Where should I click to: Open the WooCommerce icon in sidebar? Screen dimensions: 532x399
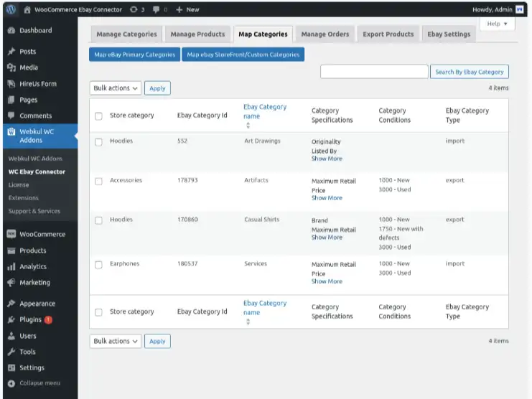(x=11, y=234)
